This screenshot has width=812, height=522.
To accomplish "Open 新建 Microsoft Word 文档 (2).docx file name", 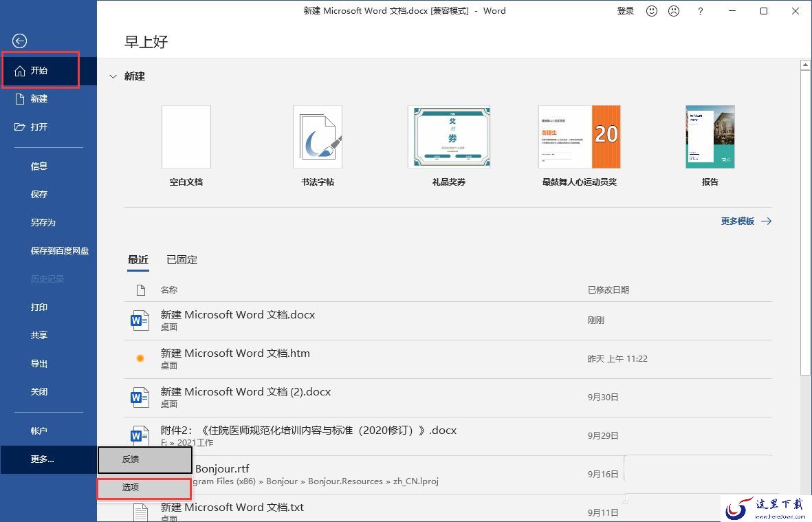I will [x=245, y=392].
